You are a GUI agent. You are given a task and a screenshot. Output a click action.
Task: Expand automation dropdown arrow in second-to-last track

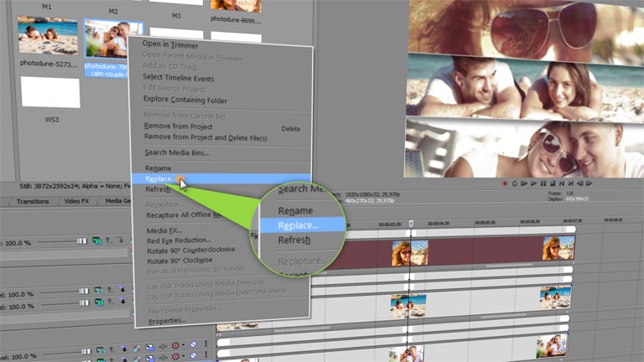pyautogui.click(x=183, y=345)
